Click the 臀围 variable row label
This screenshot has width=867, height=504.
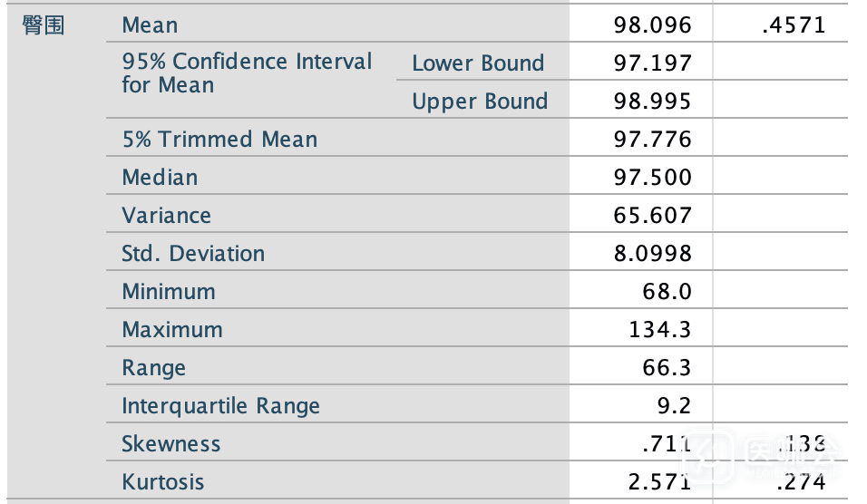tap(44, 25)
